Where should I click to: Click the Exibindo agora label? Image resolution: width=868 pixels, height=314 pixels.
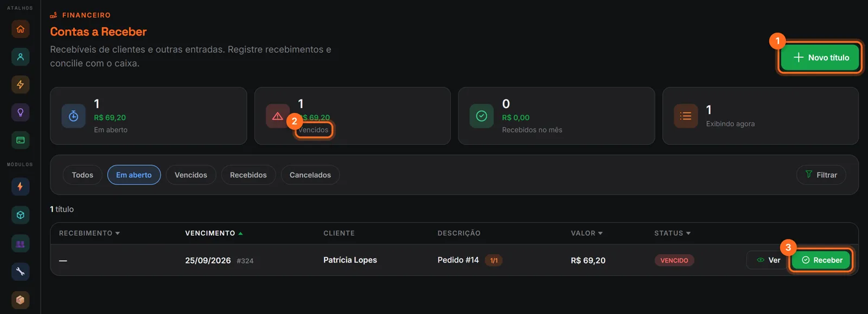[x=730, y=124]
